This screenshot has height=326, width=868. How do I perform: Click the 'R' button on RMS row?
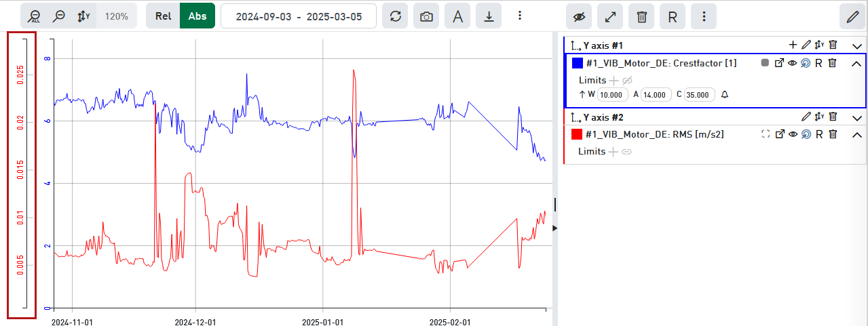tap(819, 134)
